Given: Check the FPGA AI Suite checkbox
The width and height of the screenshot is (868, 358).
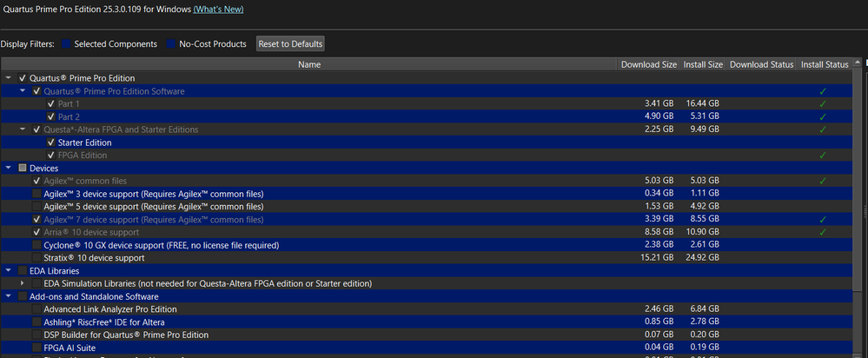Looking at the screenshot, I should click(36, 348).
